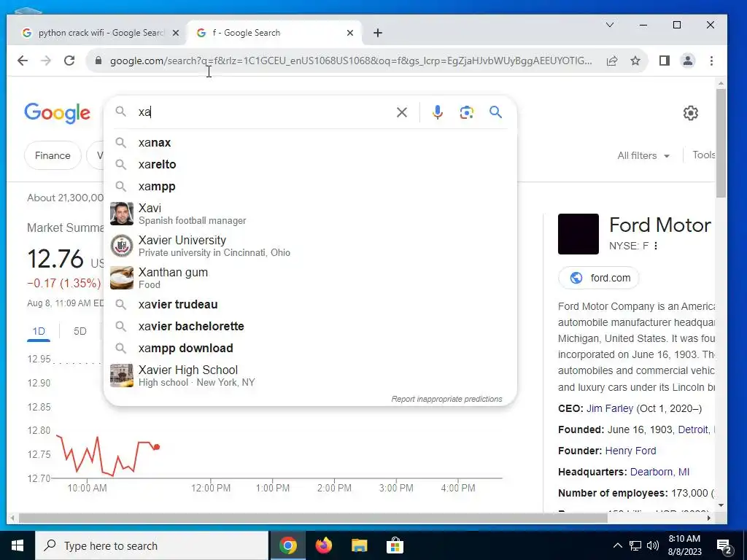This screenshot has height=560, width=747.
Task: Open network status tray icon
Action: [x=635, y=545]
